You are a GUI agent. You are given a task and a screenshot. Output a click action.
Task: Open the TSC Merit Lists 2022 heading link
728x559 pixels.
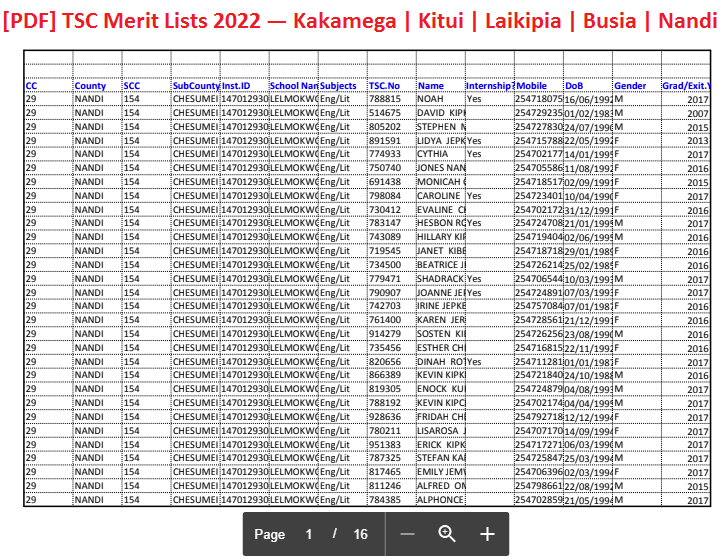click(360, 21)
